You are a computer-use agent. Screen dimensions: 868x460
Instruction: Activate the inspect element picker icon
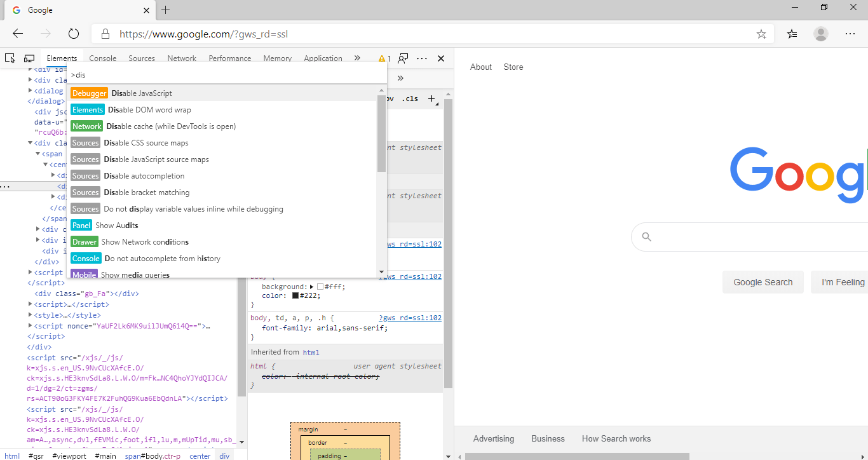coord(10,58)
